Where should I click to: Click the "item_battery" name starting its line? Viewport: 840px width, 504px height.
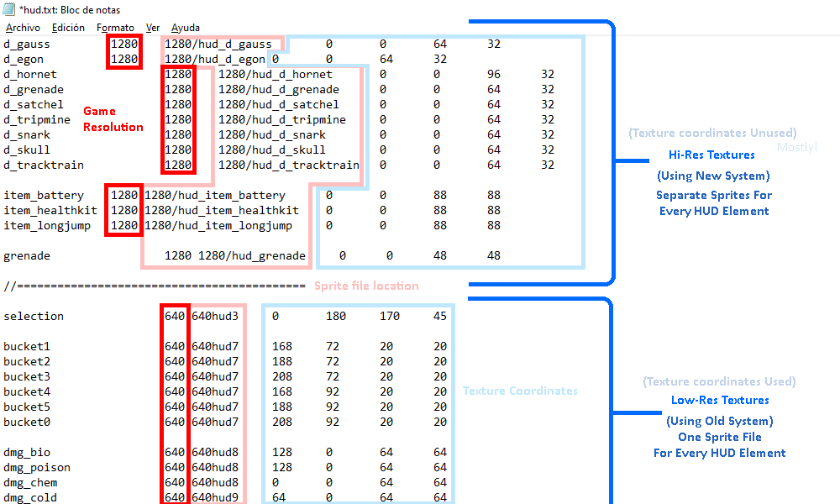[x=44, y=196]
